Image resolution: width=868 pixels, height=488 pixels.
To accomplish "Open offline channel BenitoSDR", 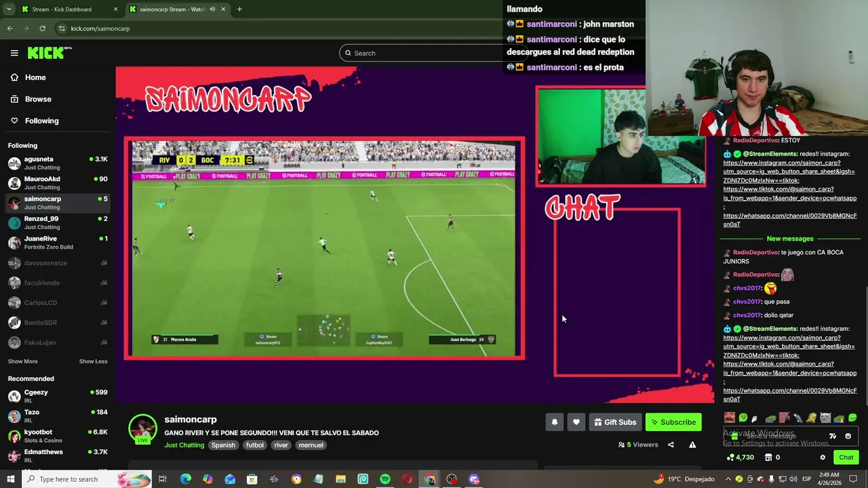I will [x=58, y=323].
